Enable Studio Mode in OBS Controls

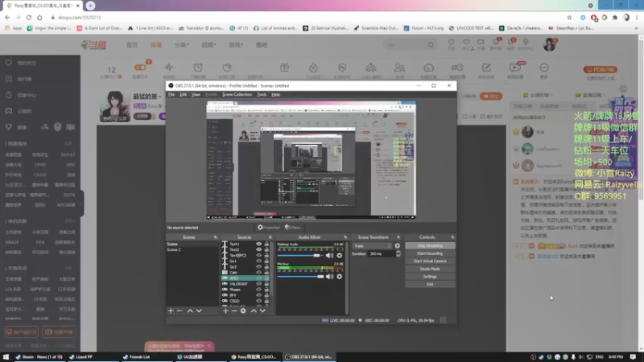pos(430,269)
